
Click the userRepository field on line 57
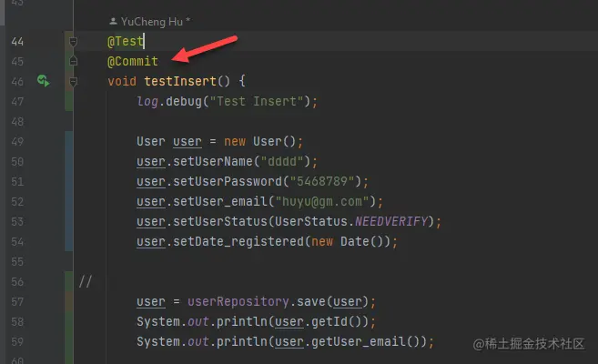coord(238,302)
